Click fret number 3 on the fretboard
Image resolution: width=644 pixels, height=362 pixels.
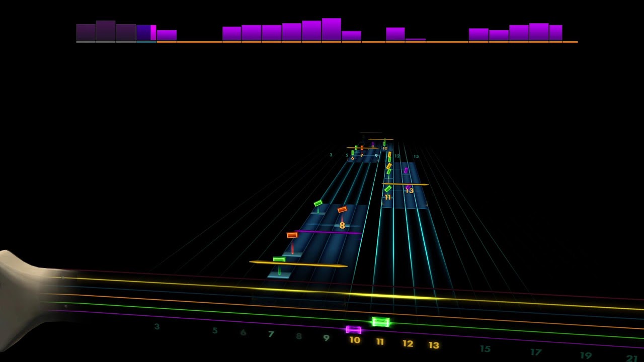click(x=157, y=327)
